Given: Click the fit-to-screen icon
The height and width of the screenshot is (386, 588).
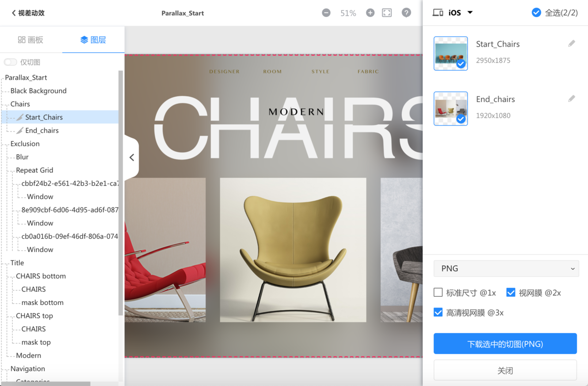Looking at the screenshot, I should [x=387, y=13].
